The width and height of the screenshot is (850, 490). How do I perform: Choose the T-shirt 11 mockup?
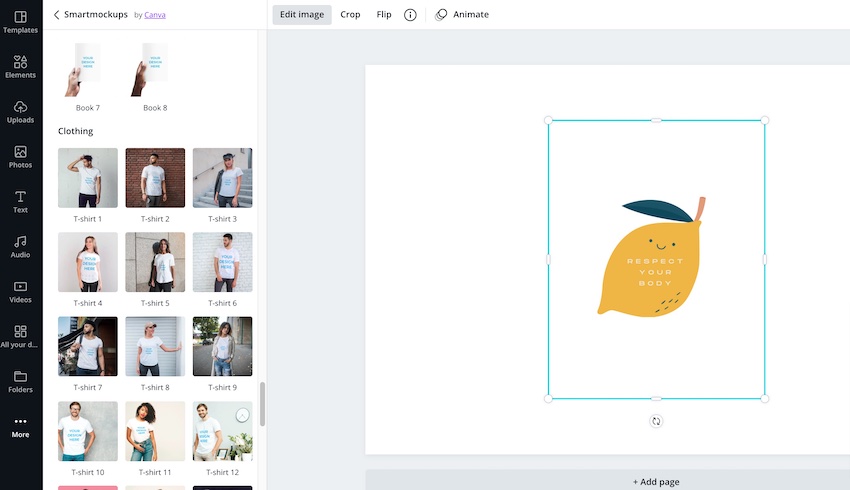[x=155, y=431]
